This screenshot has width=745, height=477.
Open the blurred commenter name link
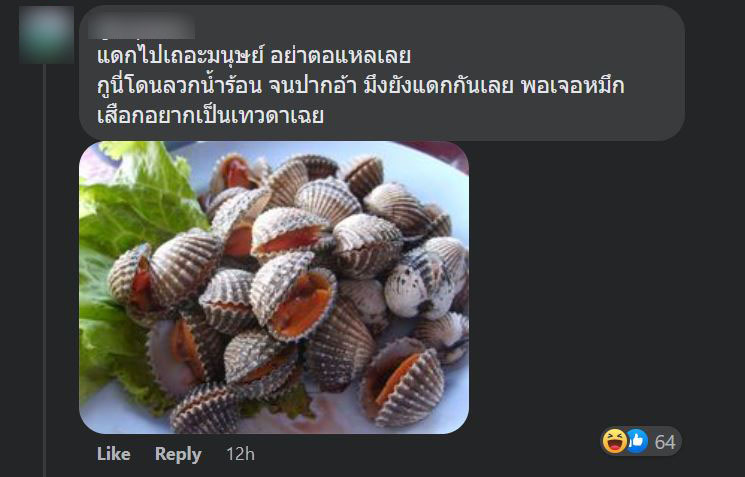(x=142, y=26)
